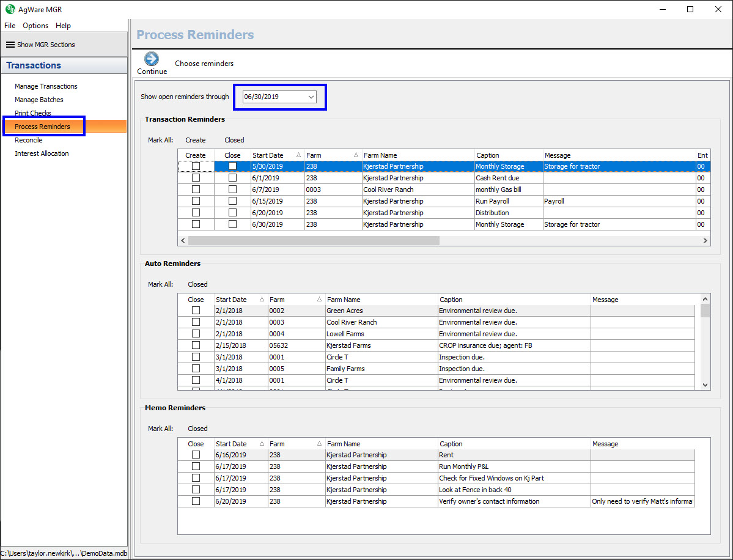This screenshot has width=733, height=560.
Task: Open the Options menu
Action: [35, 26]
